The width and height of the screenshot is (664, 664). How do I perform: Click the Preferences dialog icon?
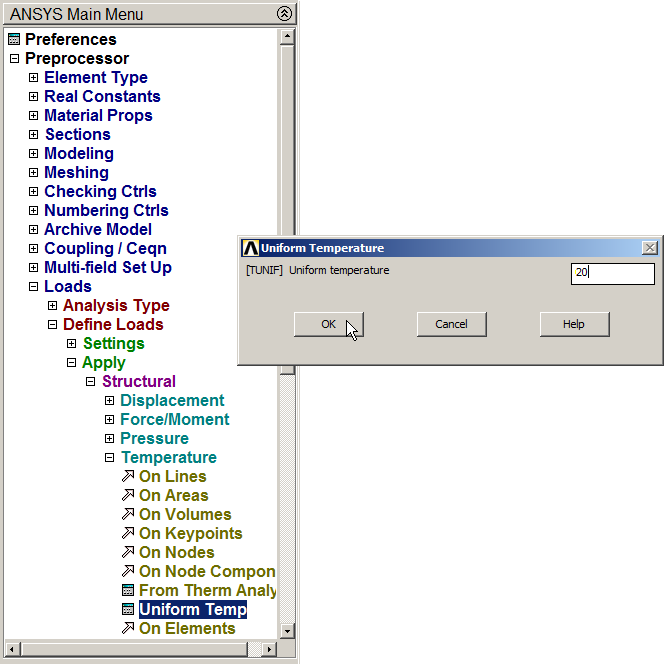pyautogui.click(x=14, y=40)
